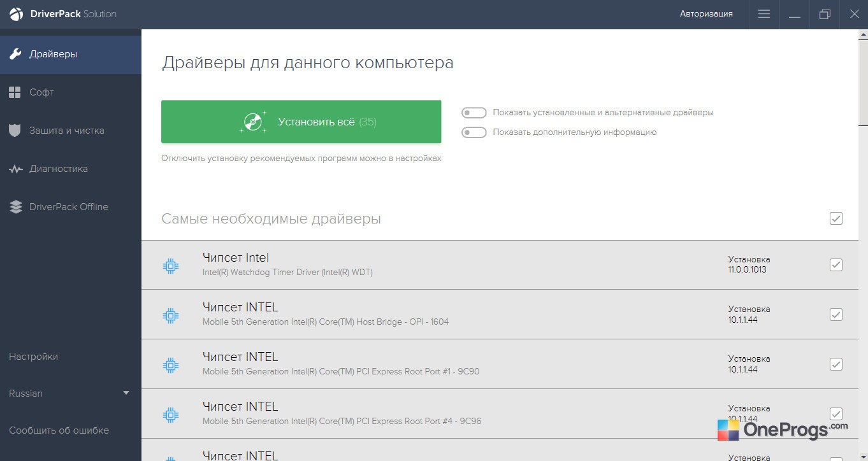Image resolution: width=868 pixels, height=461 pixels.
Task: Click Сообщить об ошибке in the sidebar
Action: (59, 430)
